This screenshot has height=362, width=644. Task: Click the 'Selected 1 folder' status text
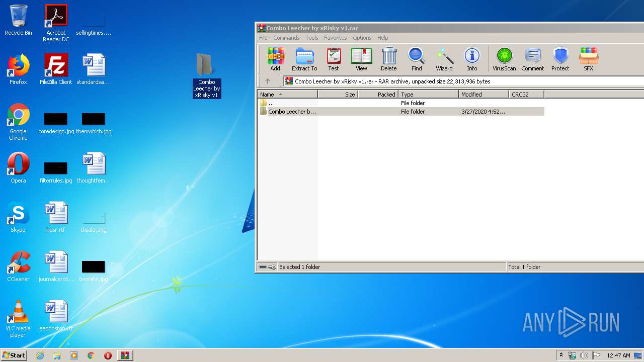[299, 267]
